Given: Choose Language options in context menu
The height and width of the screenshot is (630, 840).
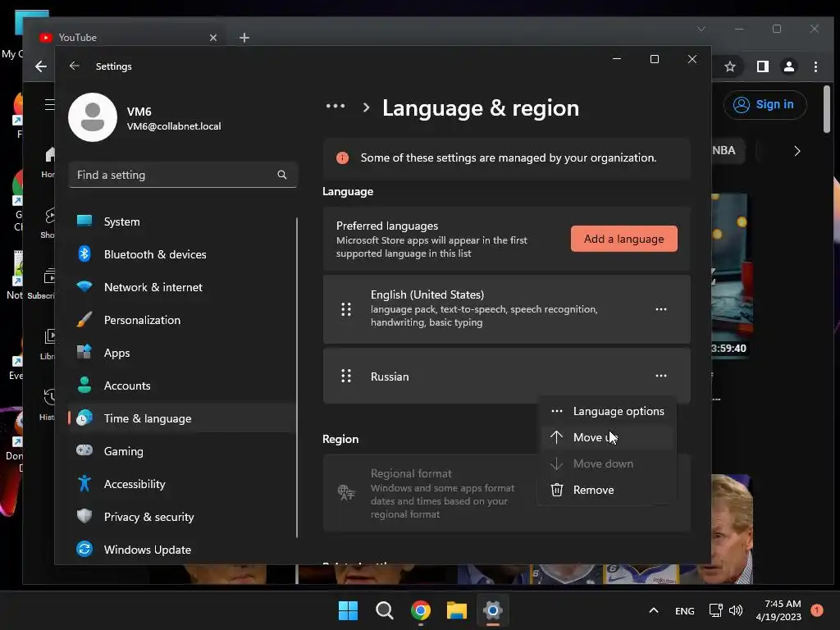Looking at the screenshot, I should 606,412.
